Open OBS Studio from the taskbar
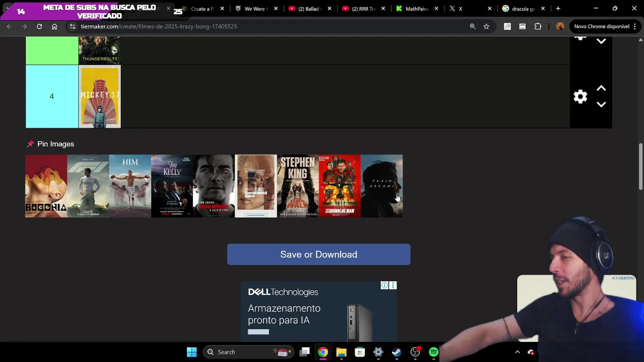 (415, 352)
